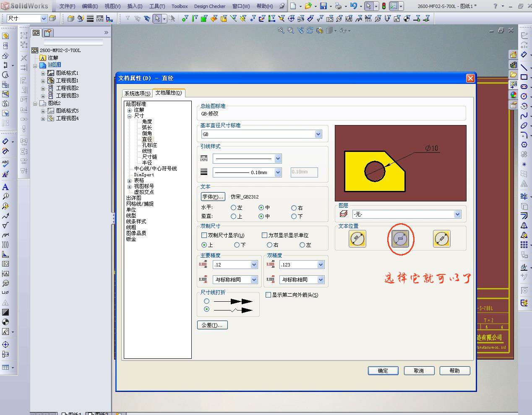
Task: Select 出详图 in the options tree
Action: (134, 198)
